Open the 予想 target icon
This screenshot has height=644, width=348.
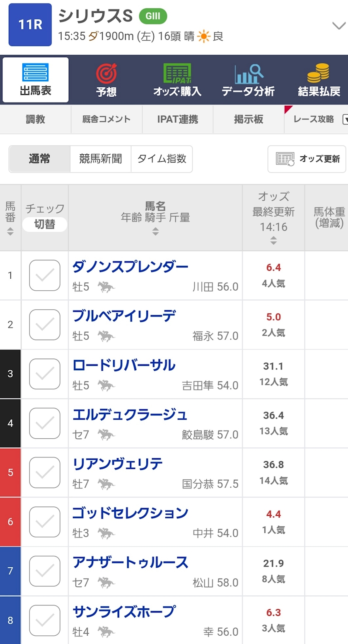tap(106, 74)
